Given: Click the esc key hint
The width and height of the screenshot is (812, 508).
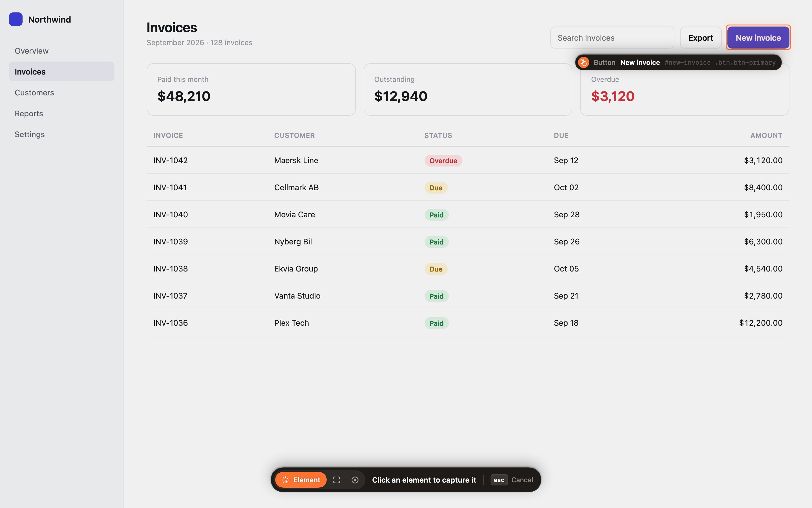Looking at the screenshot, I should [x=499, y=480].
